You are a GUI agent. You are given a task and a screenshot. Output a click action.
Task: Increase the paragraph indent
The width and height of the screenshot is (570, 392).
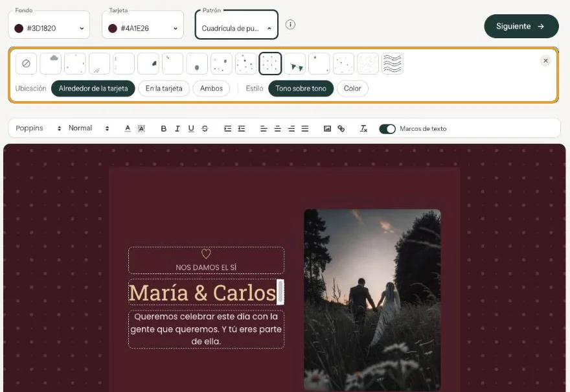point(227,128)
